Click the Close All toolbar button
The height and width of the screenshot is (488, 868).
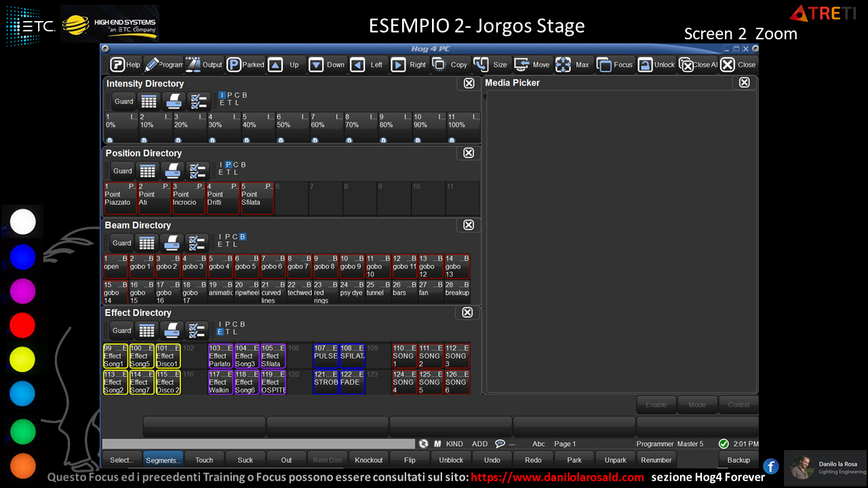(x=697, y=65)
